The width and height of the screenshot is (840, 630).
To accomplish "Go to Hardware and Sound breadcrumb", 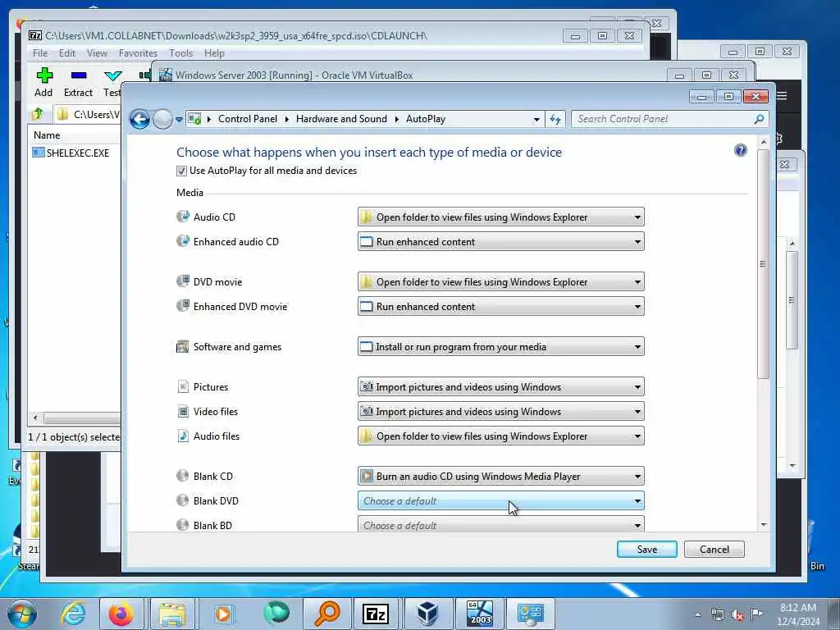I will click(x=341, y=119).
